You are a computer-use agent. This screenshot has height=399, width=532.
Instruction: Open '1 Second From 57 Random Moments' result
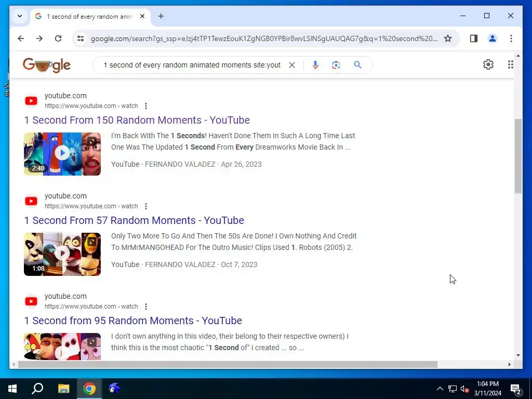tap(134, 220)
